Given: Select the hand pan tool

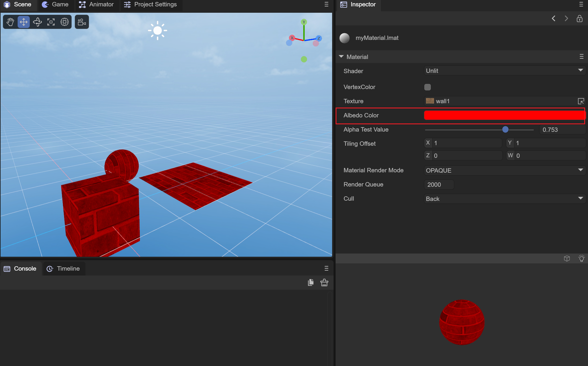Looking at the screenshot, I should click(10, 22).
